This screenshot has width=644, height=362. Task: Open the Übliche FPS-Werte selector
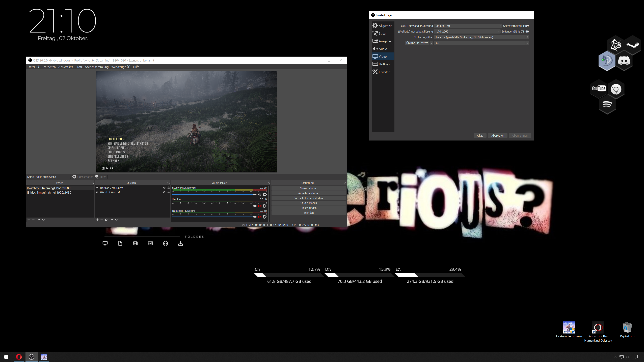tap(418, 43)
